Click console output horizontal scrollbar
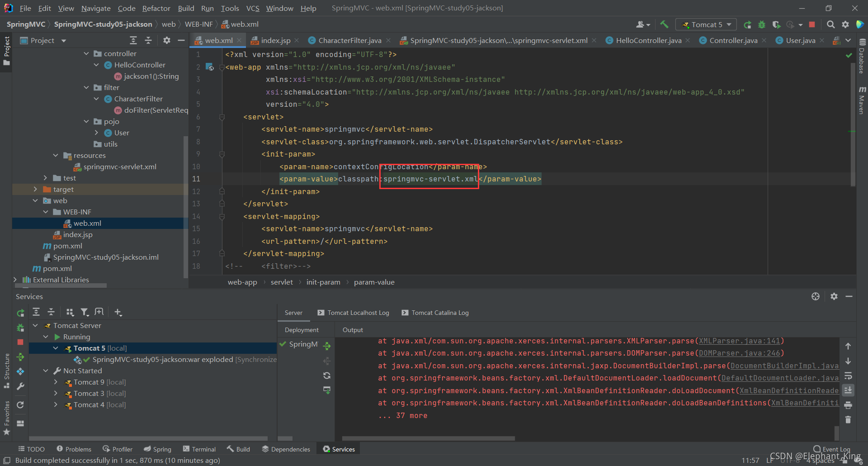Viewport: 868px width, 466px height. (428, 438)
